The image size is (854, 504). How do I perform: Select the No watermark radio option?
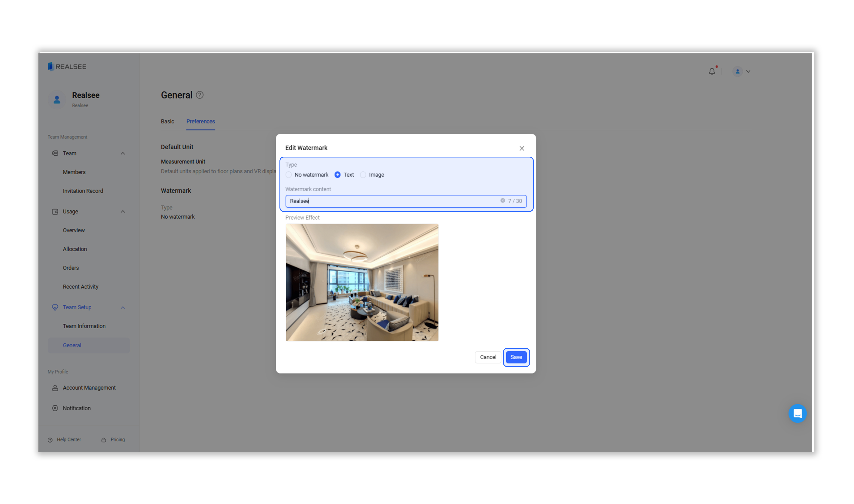pos(289,175)
